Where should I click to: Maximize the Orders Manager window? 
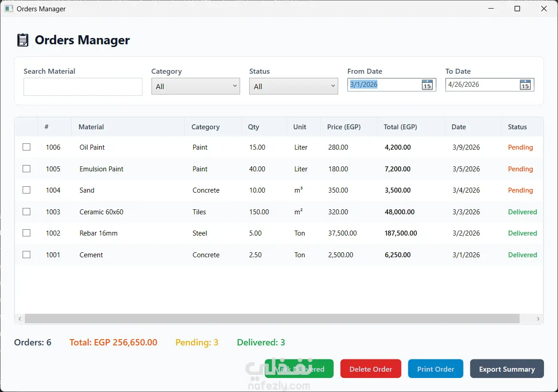[x=517, y=9]
